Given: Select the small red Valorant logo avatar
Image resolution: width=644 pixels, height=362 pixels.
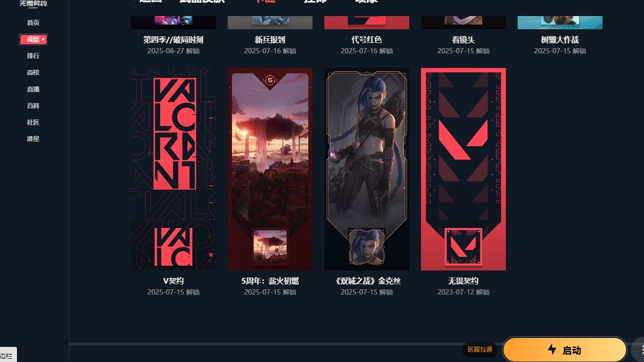Looking at the screenshot, I should [463, 247].
